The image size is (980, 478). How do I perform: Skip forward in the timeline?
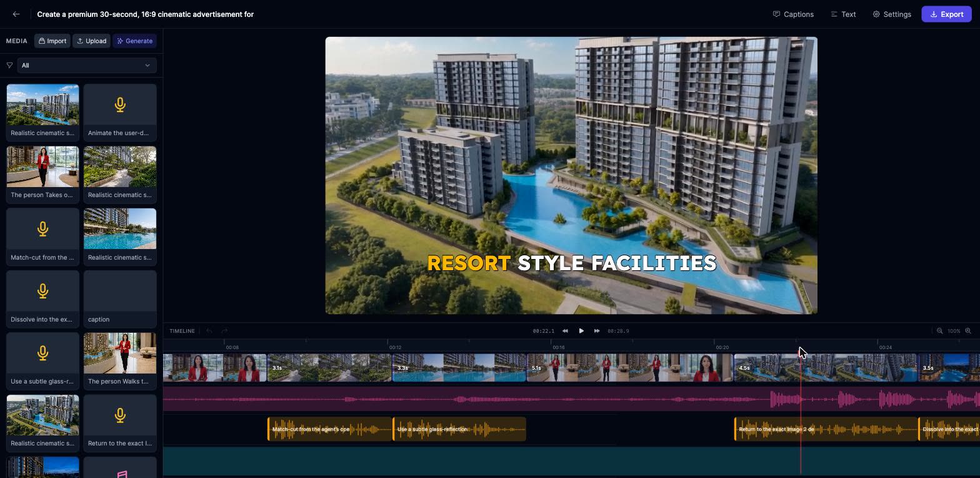(x=597, y=331)
